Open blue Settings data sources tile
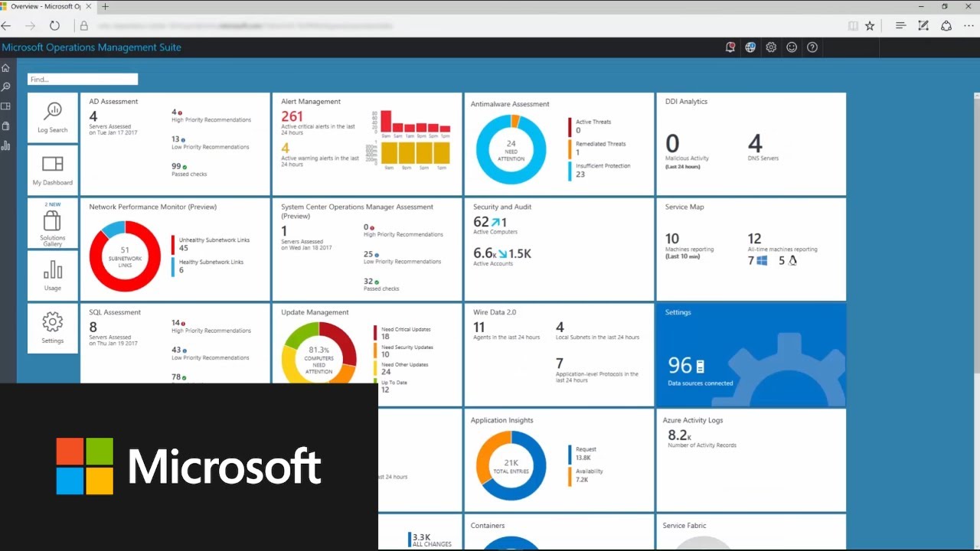This screenshot has width=980, height=551. pyautogui.click(x=751, y=354)
